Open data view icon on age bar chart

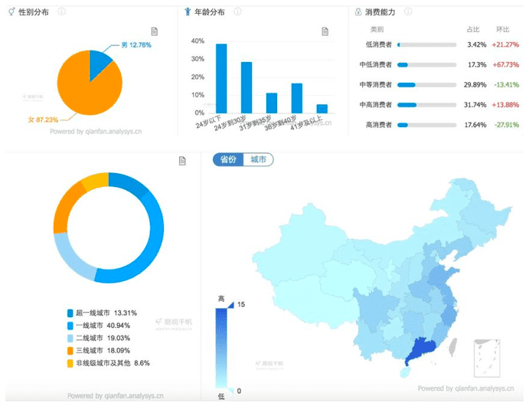[325, 31]
